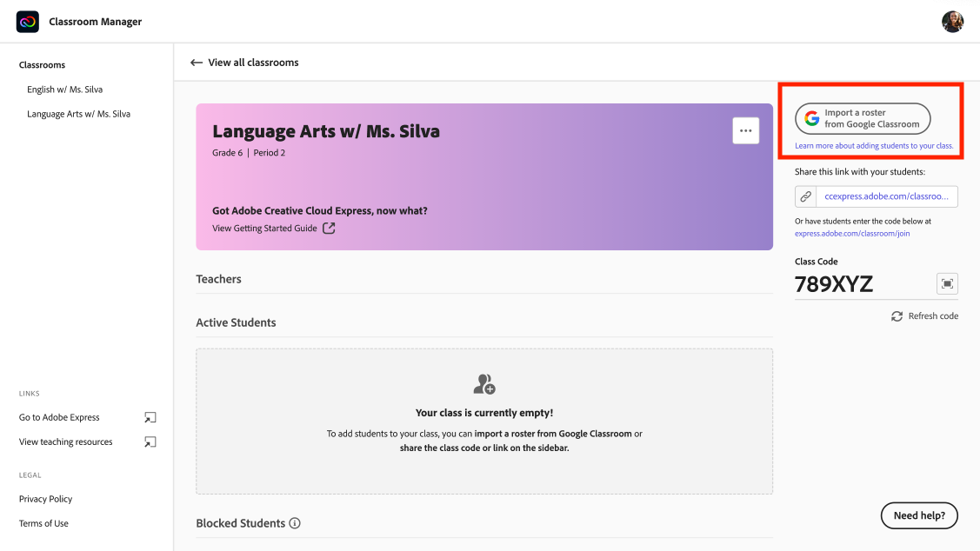Open the learn more about adding students link

(x=876, y=145)
